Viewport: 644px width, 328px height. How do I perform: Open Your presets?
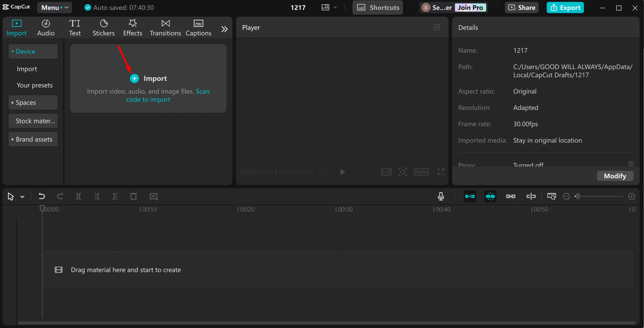click(x=35, y=85)
